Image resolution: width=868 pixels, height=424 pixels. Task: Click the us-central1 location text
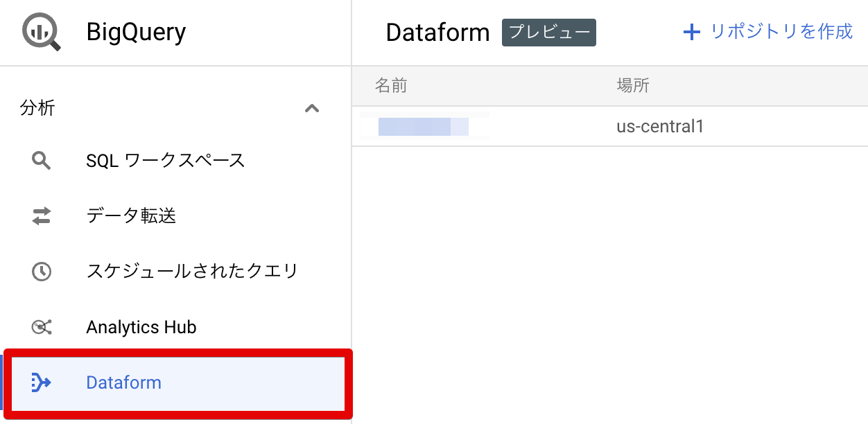pos(660,126)
